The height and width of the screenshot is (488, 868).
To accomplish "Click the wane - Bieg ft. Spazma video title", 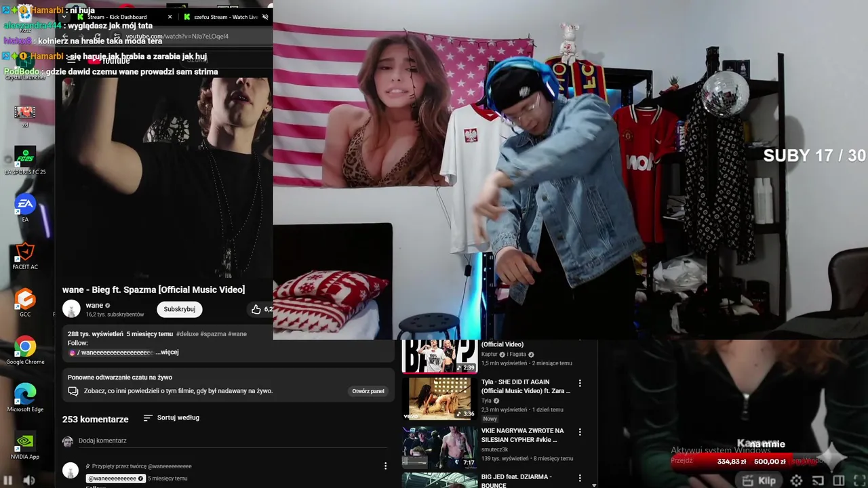I will [x=153, y=289].
